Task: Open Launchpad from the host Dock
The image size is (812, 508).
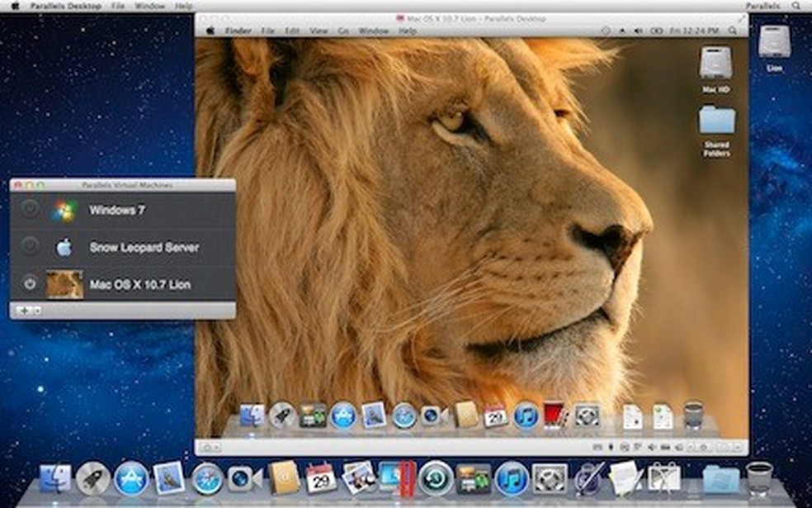Action: pyautogui.click(x=93, y=477)
